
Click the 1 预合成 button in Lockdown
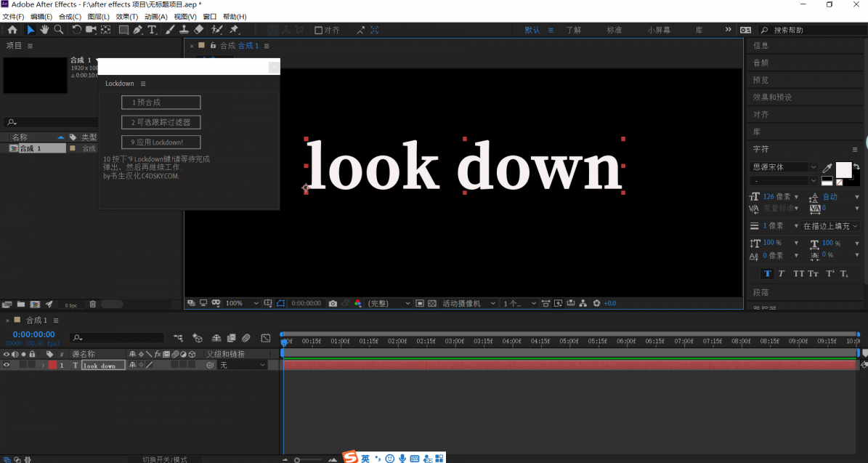161,102
